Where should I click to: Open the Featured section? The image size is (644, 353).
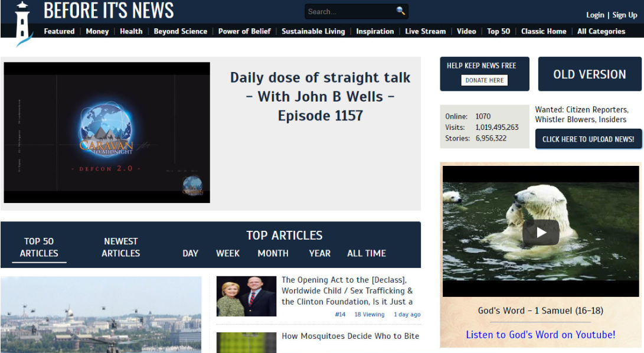click(x=58, y=31)
